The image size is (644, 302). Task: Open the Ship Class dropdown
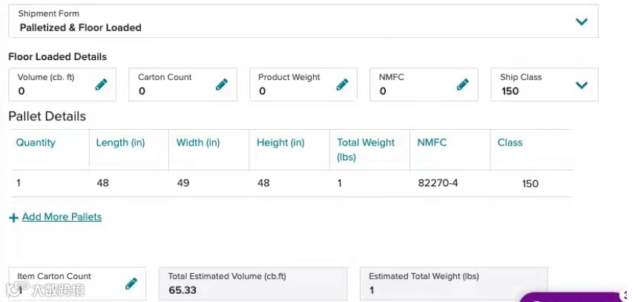582,85
